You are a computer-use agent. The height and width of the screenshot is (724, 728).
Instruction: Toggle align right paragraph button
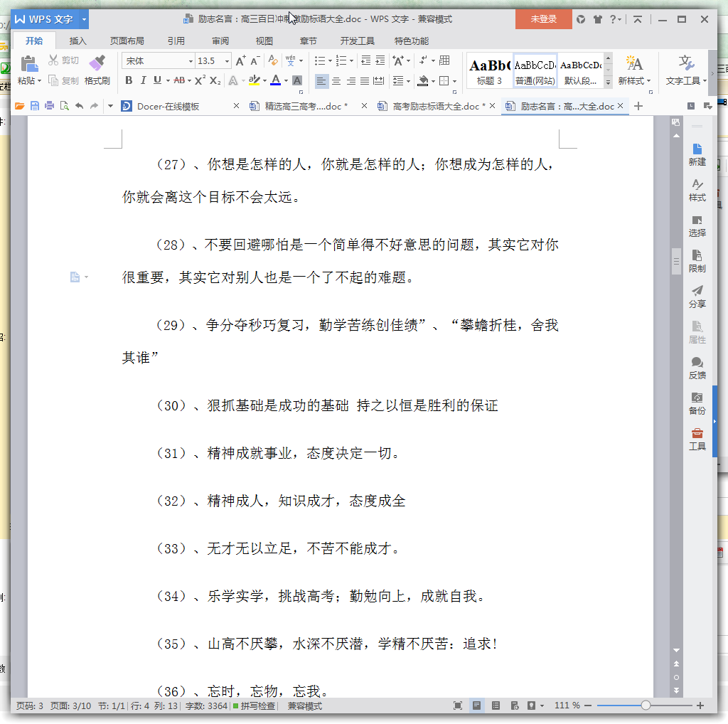[x=351, y=81]
